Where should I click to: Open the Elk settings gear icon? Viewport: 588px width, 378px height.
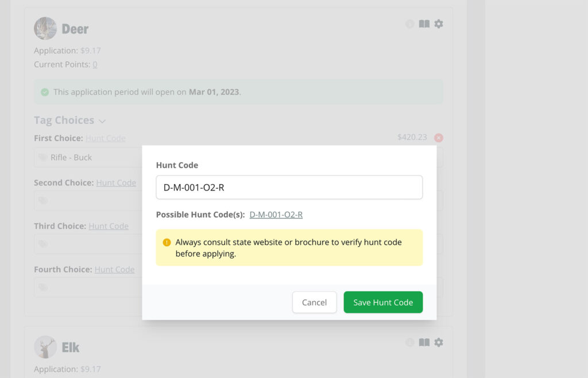(x=439, y=342)
